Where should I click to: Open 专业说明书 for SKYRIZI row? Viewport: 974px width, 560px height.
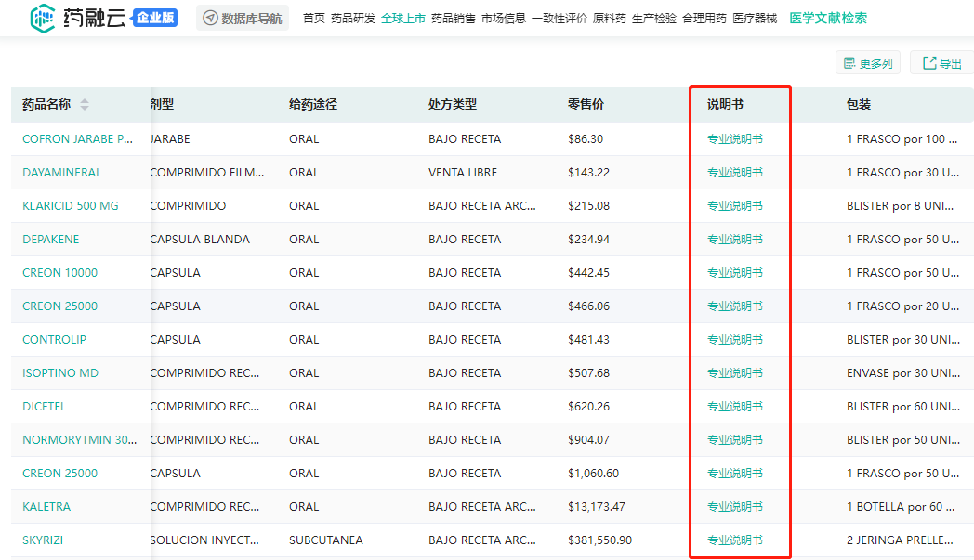coord(735,540)
